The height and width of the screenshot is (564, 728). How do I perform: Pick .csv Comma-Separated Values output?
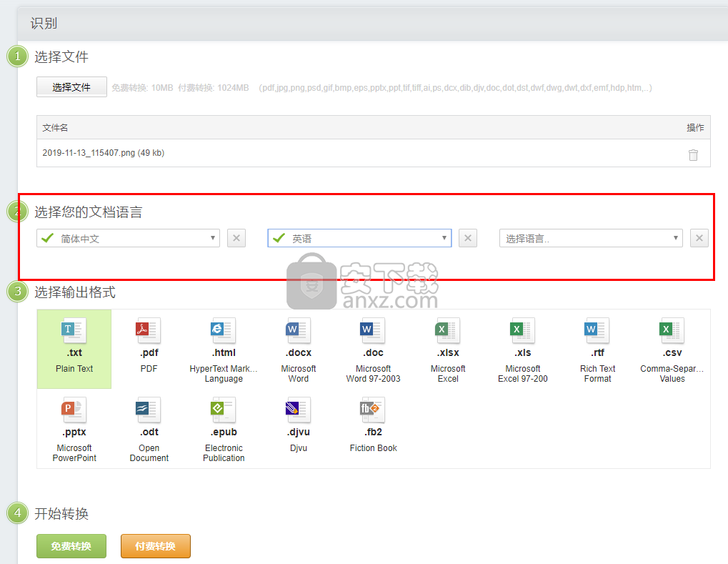[672, 349]
